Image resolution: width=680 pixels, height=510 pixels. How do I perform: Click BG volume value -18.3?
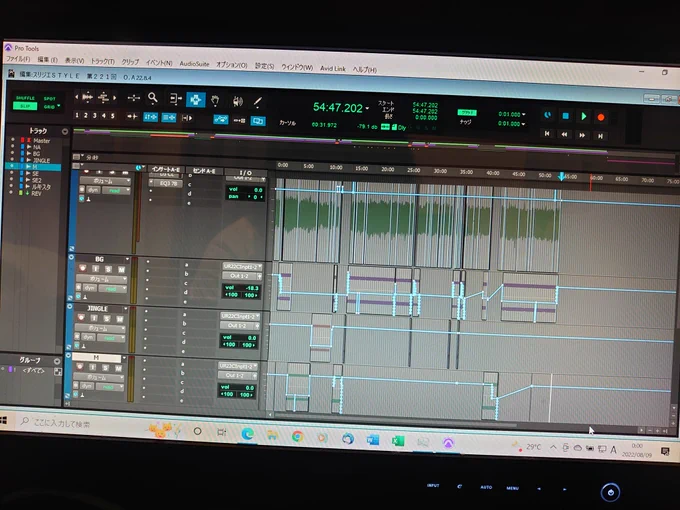click(251, 288)
